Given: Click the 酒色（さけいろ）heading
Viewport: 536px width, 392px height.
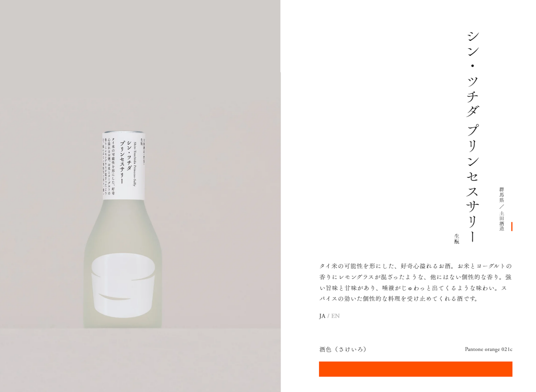Looking at the screenshot, I should click(x=343, y=349).
